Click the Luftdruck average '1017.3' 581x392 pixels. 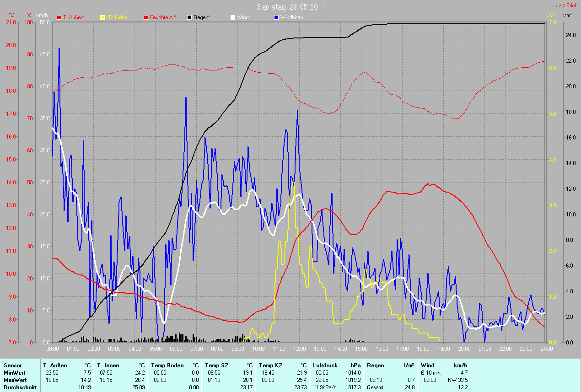coord(353,387)
